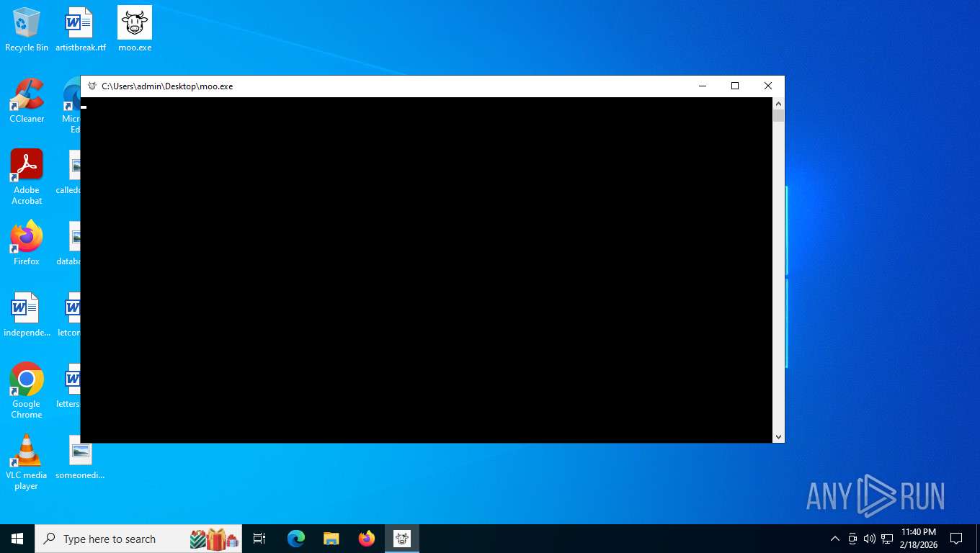Image resolution: width=980 pixels, height=553 pixels.
Task: Open File Explorer from the taskbar
Action: [331, 539]
